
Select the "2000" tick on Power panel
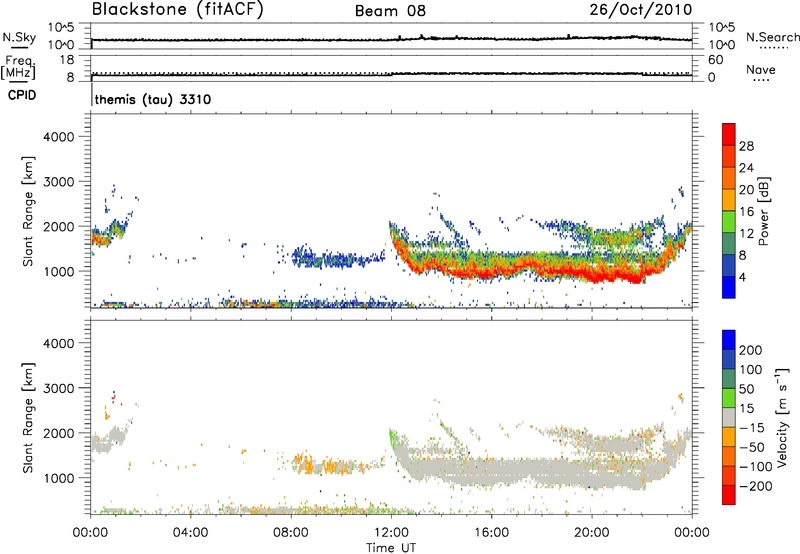click(59, 226)
